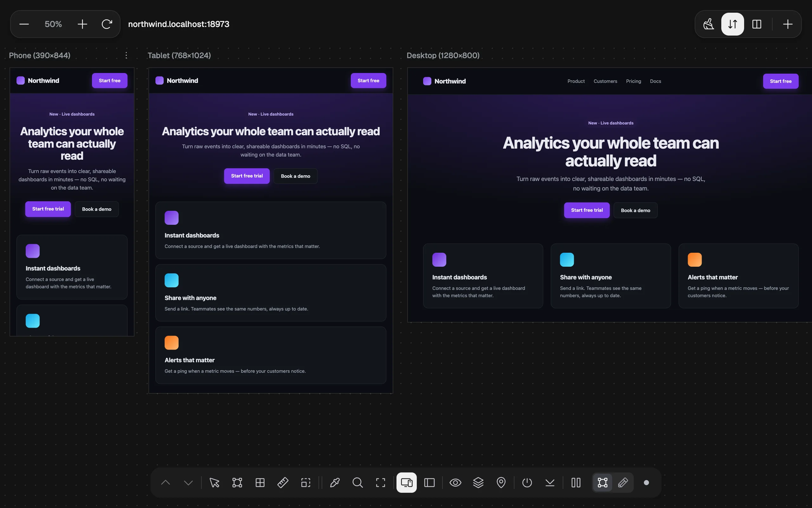Screen dimensions: 812x508
Task: Click the Northwind logo in Phone viewport
Action: click(x=38, y=81)
